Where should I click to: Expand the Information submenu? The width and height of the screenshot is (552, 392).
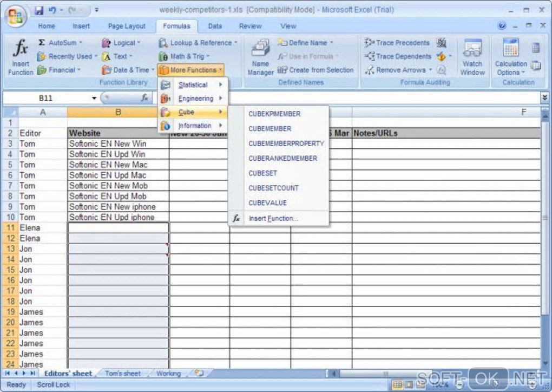point(193,126)
